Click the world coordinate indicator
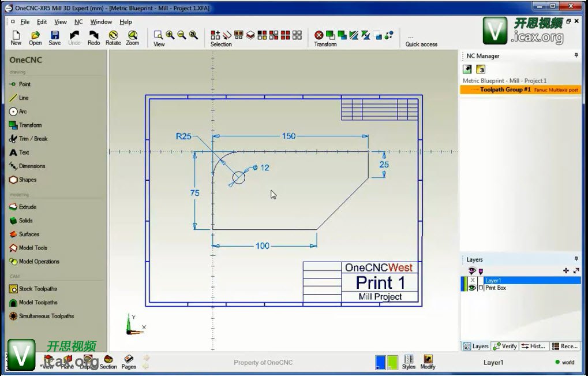588x376 pixels. tap(565, 362)
